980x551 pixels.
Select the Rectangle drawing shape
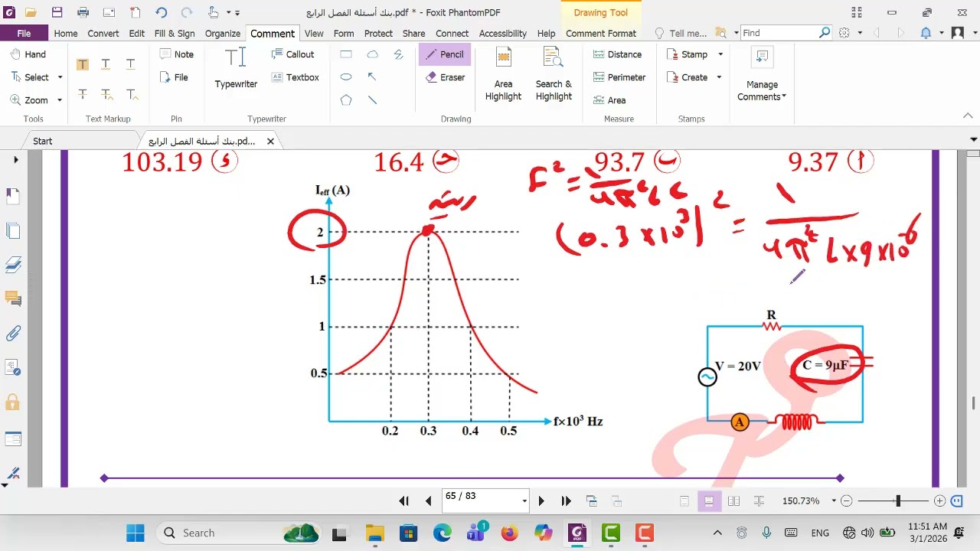(x=346, y=54)
